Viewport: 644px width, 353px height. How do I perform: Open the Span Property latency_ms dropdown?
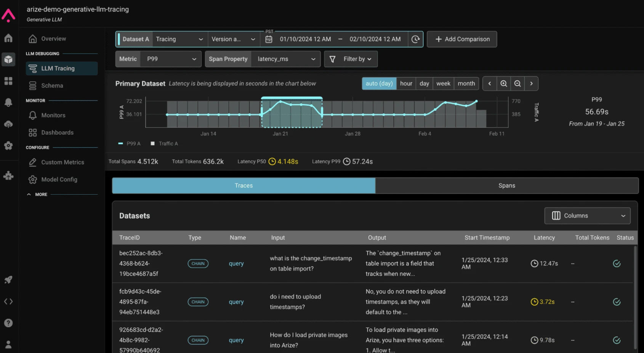coord(285,59)
